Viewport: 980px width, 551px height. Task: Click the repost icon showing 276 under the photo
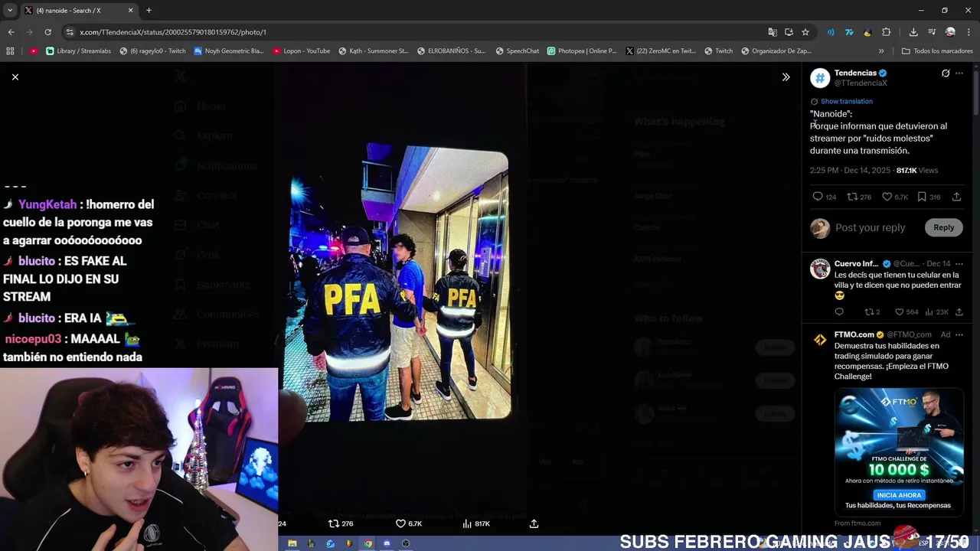pos(341,523)
